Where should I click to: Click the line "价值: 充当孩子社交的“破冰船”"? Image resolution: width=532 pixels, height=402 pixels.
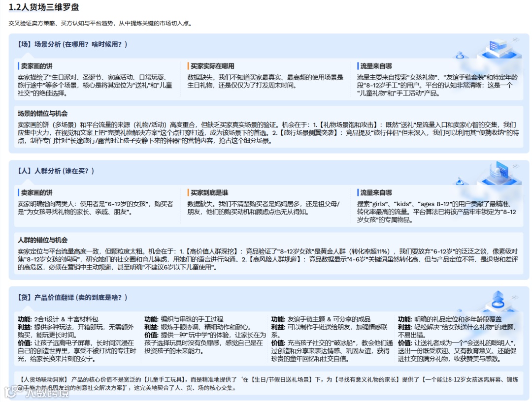click(332, 351)
